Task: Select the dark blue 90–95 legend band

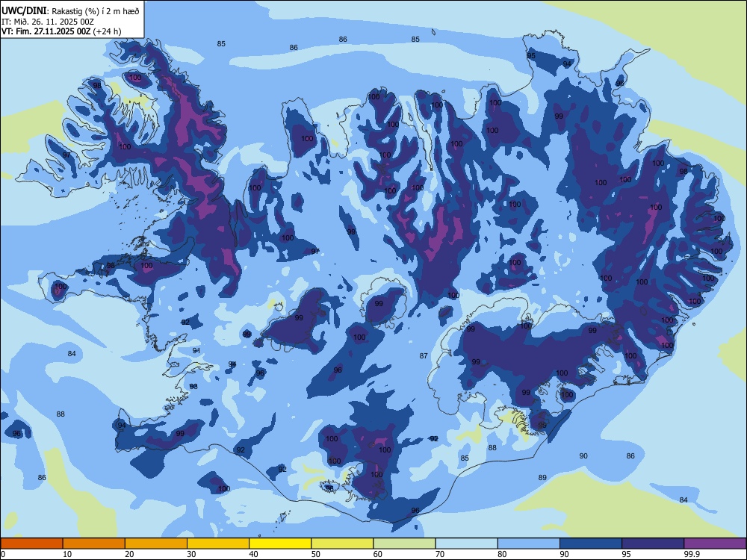Action: pos(591,544)
